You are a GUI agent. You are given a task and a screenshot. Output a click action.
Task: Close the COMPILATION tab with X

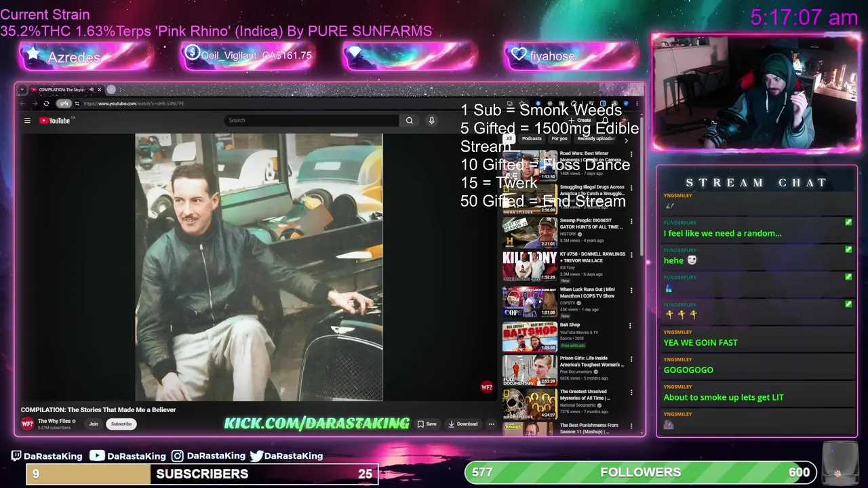(99, 89)
